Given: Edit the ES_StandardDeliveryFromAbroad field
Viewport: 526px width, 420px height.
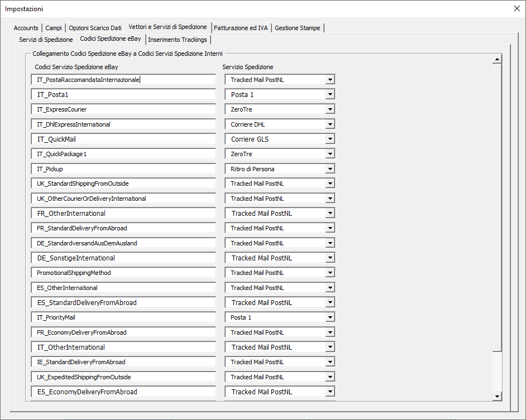Looking at the screenshot, I should tap(123, 302).
